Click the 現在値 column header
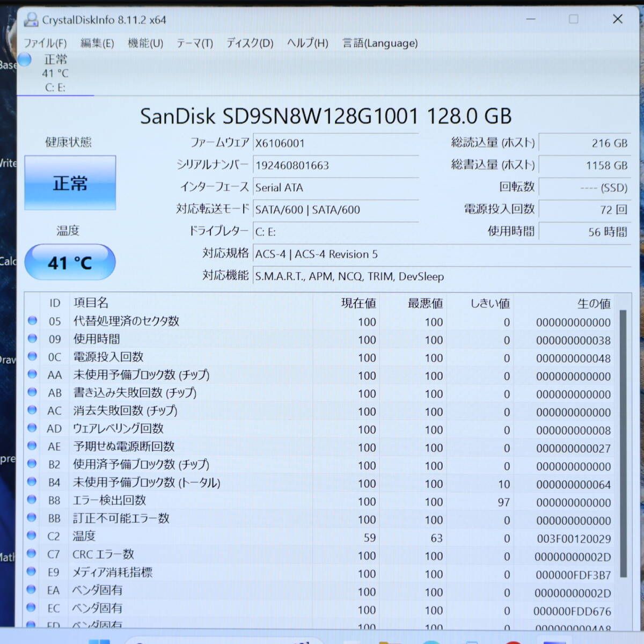 point(358,303)
